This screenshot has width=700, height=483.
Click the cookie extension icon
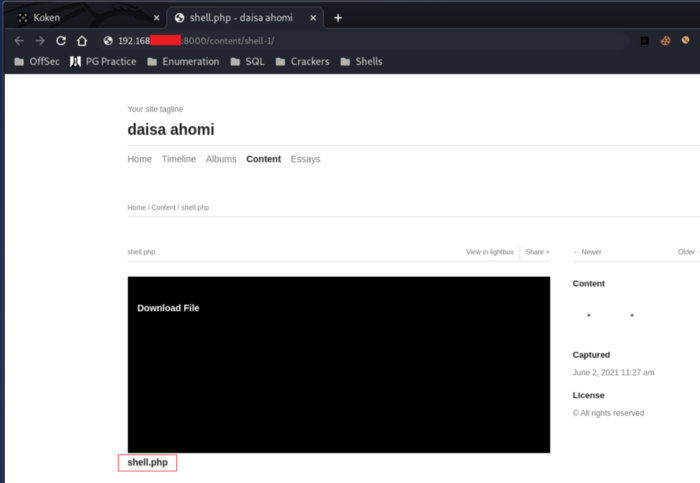tap(666, 40)
